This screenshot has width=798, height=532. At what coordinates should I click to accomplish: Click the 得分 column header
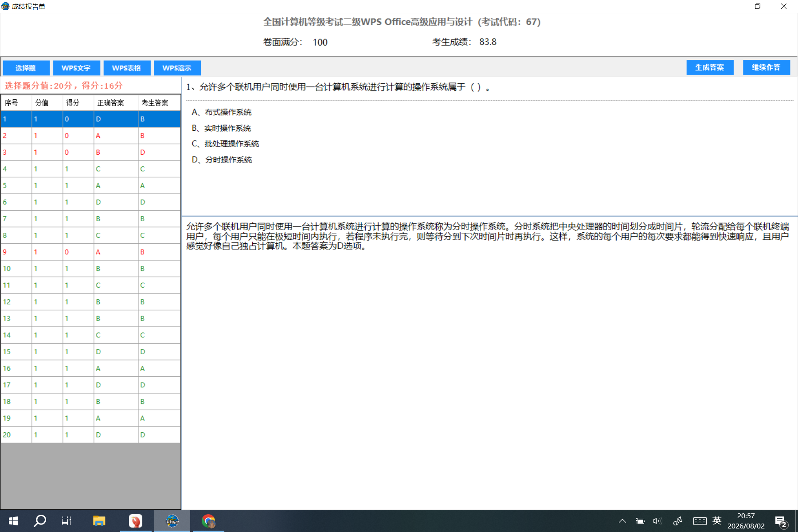(x=78, y=102)
